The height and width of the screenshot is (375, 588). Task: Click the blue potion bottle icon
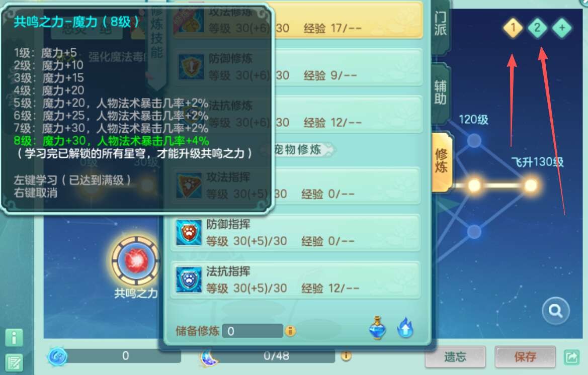(377, 328)
